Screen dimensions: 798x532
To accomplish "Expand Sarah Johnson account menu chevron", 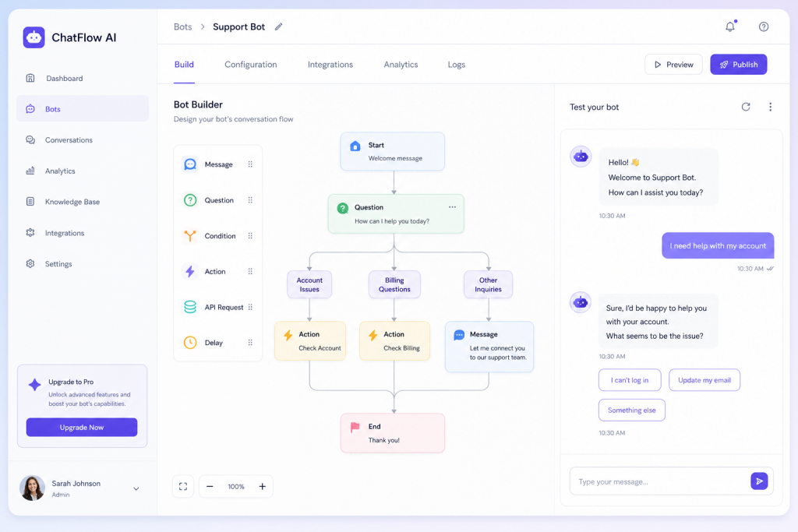I will pos(136,488).
